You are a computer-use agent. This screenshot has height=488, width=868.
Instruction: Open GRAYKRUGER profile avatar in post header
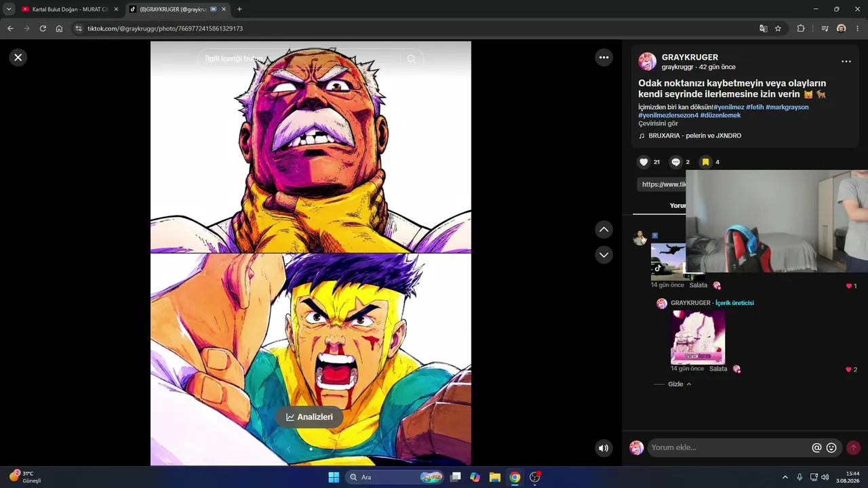pyautogui.click(x=647, y=62)
